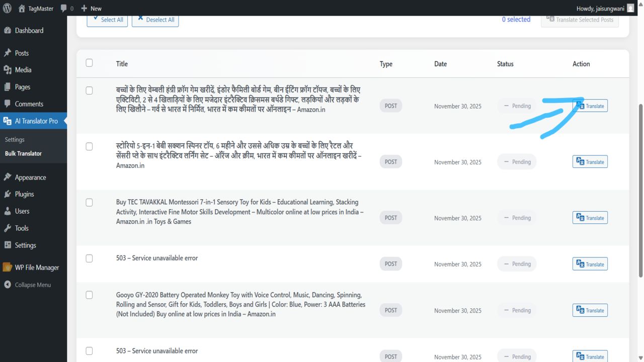
Task: Check the box for the TEC TAVAKKAL post
Action: point(89,203)
